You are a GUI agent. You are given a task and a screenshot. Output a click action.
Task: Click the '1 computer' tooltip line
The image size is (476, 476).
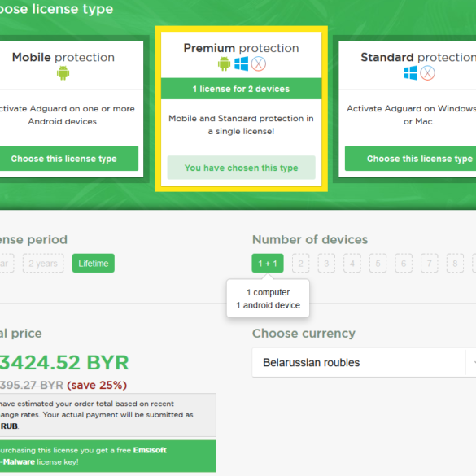point(268,292)
